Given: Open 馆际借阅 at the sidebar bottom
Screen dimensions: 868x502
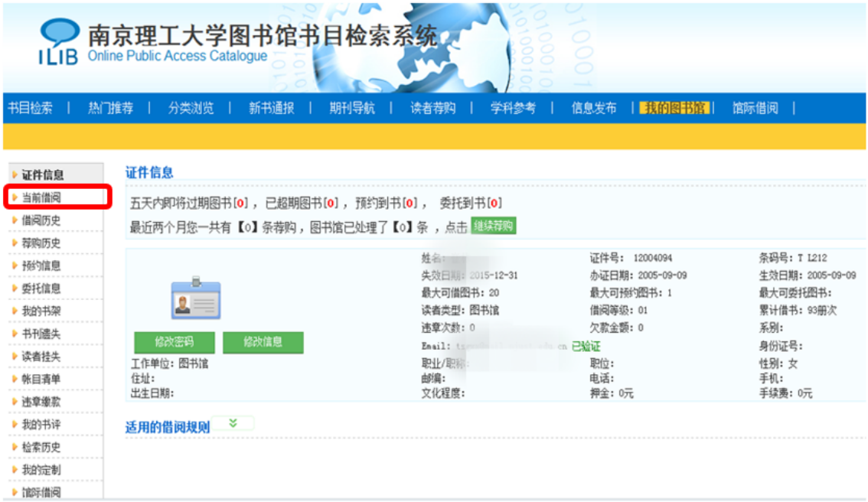Looking at the screenshot, I should click(41, 493).
